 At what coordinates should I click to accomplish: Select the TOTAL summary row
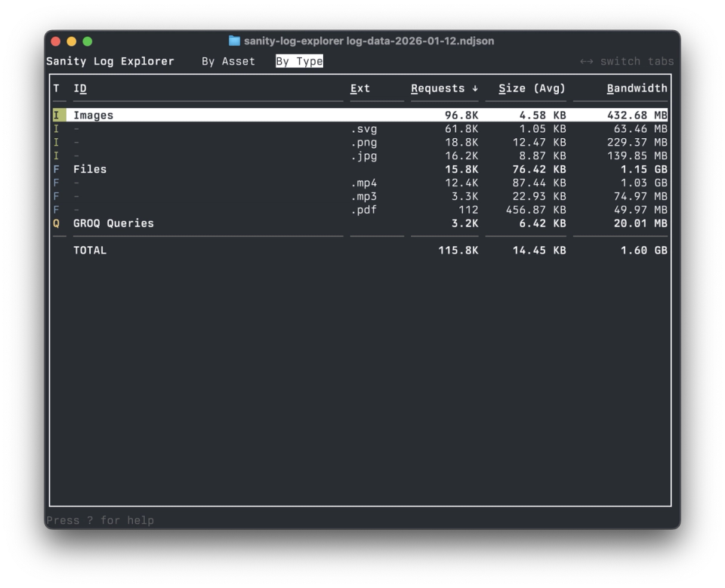pos(90,250)
